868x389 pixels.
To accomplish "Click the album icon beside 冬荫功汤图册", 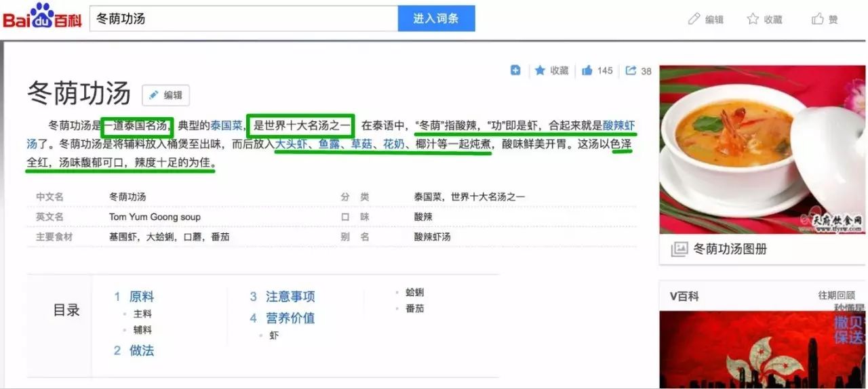I will tap(679, 249).
